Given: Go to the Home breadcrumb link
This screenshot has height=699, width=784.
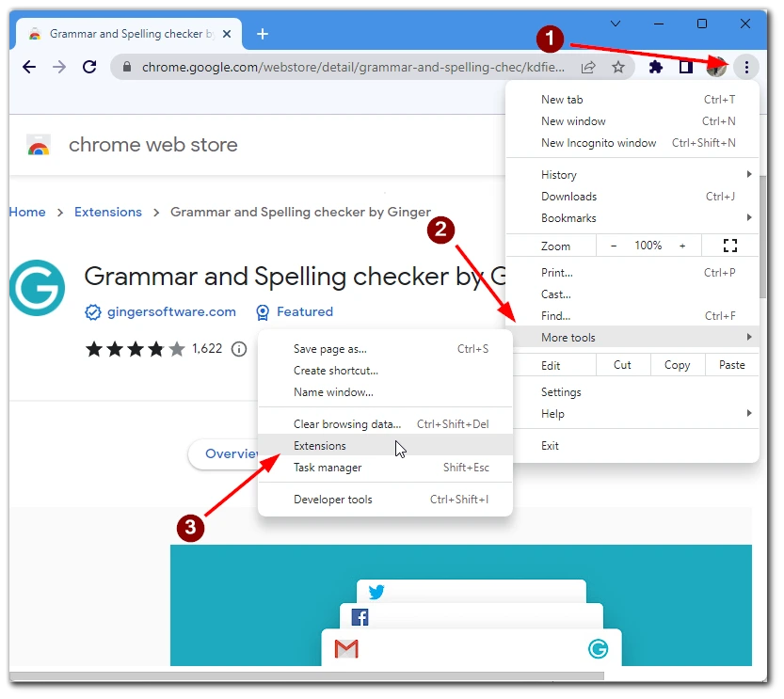Looking at the screenshot, I should [x=27, y=212].
